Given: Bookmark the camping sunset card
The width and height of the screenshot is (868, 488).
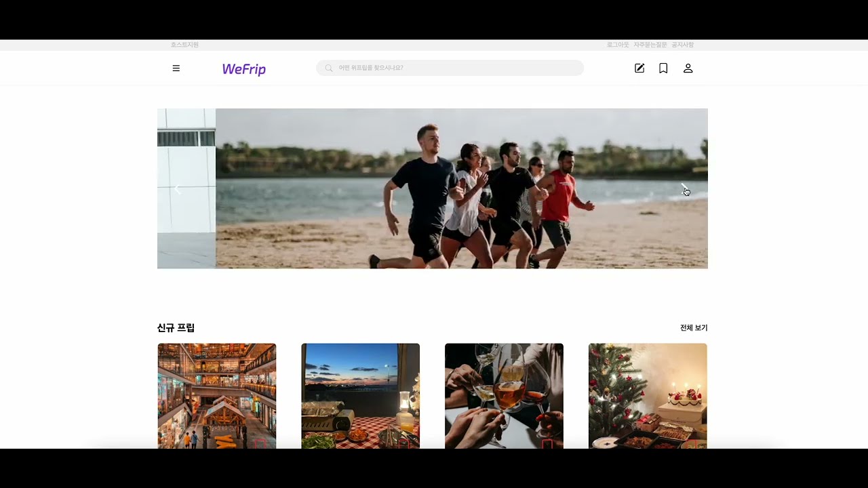Looking at the screenshot, I should pos(403,443).
